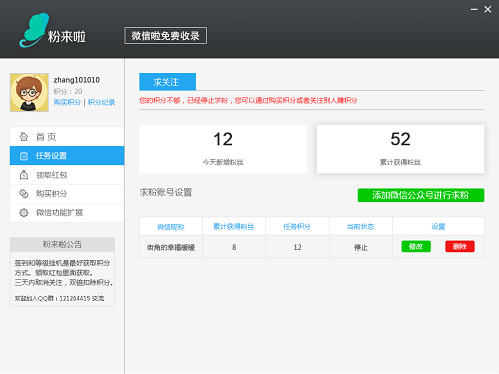This screenshot has height=374, width=499.
Task: Click the user avatar picture
Action: pyautogui.click(x=29, y=92)
